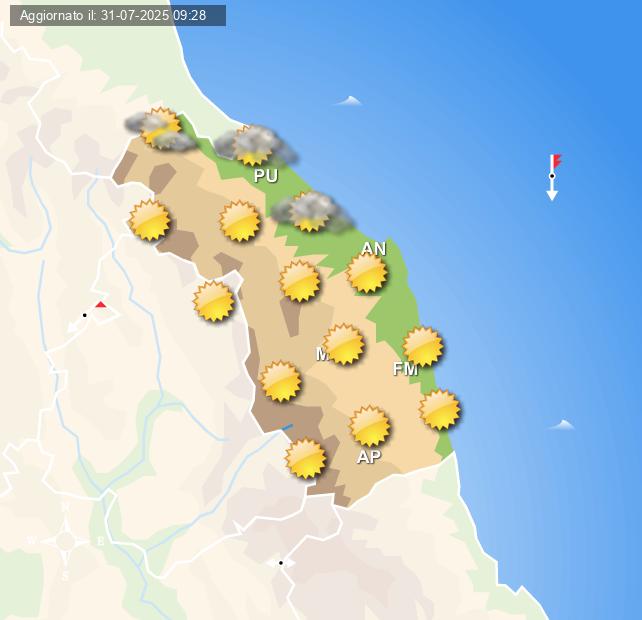Click the sun icon just above the FM label

[x=423, y=347]
